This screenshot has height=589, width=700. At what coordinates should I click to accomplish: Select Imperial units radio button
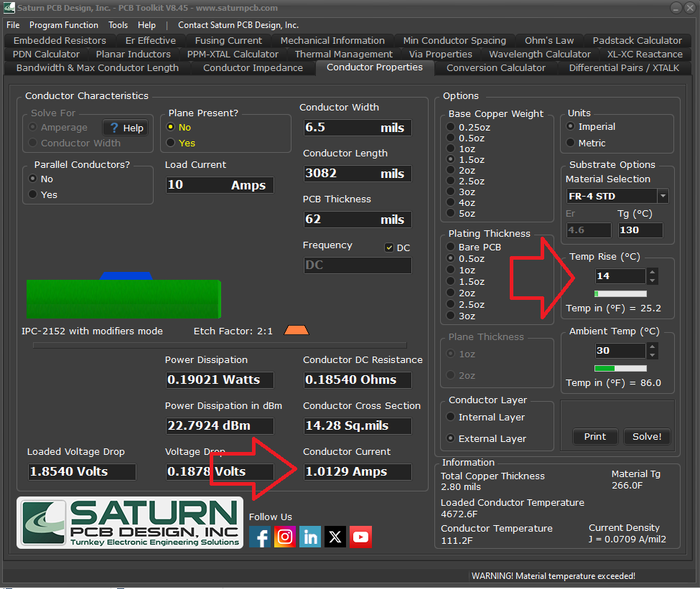click(x=571, y=126)
